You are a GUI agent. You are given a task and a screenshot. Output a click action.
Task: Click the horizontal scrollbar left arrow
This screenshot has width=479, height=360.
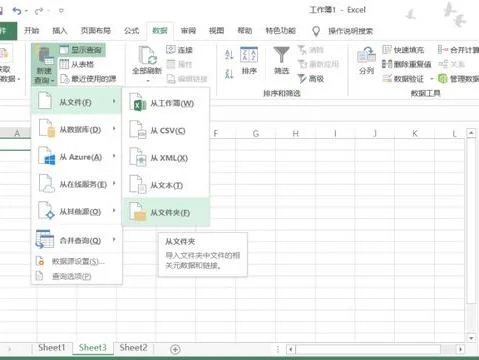tap(291, 349)
